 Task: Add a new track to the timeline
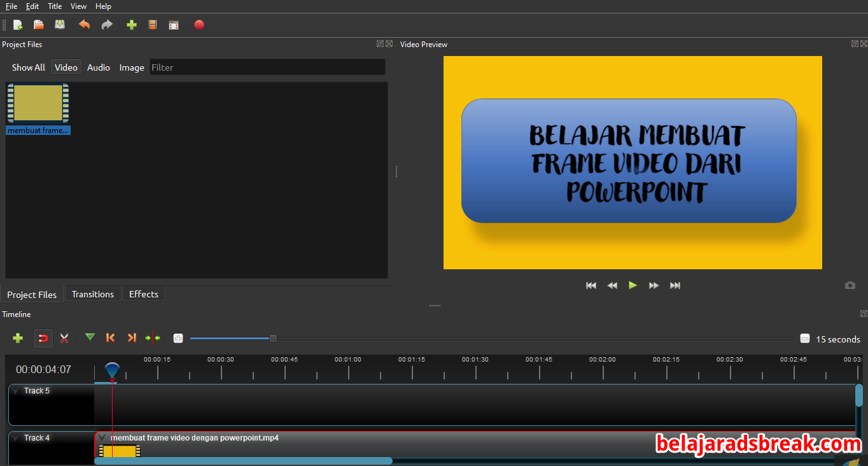(x=18, y=338)
